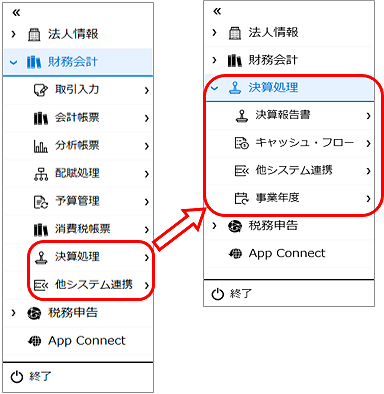
Task: Click 終了 label in left menu
Action: click(40, 377)
